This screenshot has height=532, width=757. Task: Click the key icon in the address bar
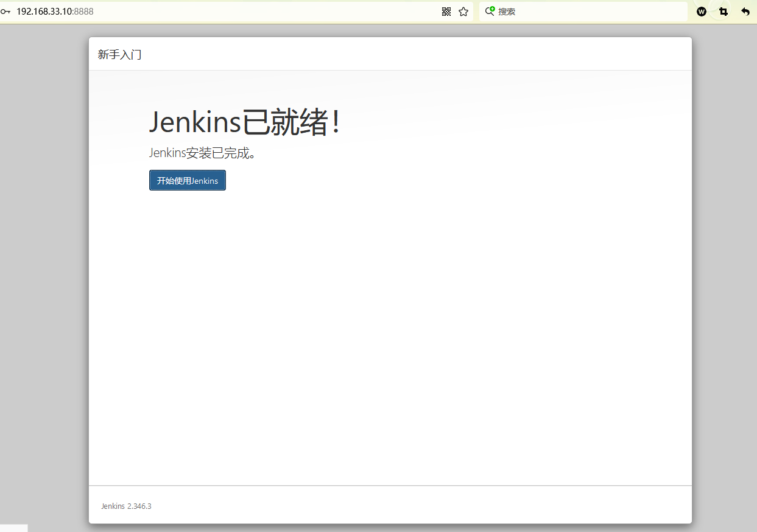pyautogui.click(x=5, y=12)
